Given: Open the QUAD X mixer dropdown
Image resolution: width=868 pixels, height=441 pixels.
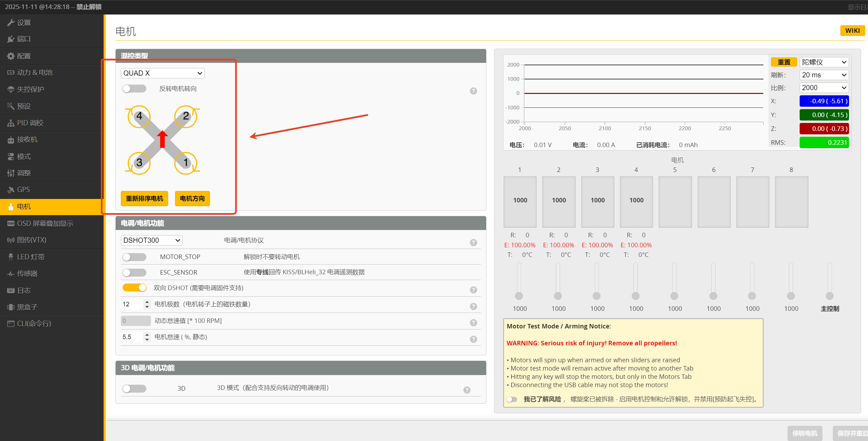Looking at the screenshot, I should click(x=163, y=73).
